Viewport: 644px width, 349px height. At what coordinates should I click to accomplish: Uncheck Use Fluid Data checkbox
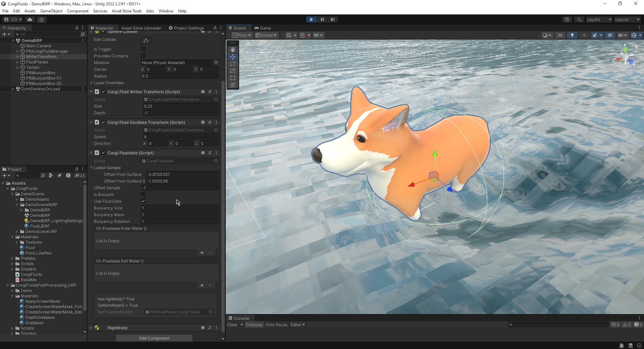pyautogui.click(x=143, y=201)
